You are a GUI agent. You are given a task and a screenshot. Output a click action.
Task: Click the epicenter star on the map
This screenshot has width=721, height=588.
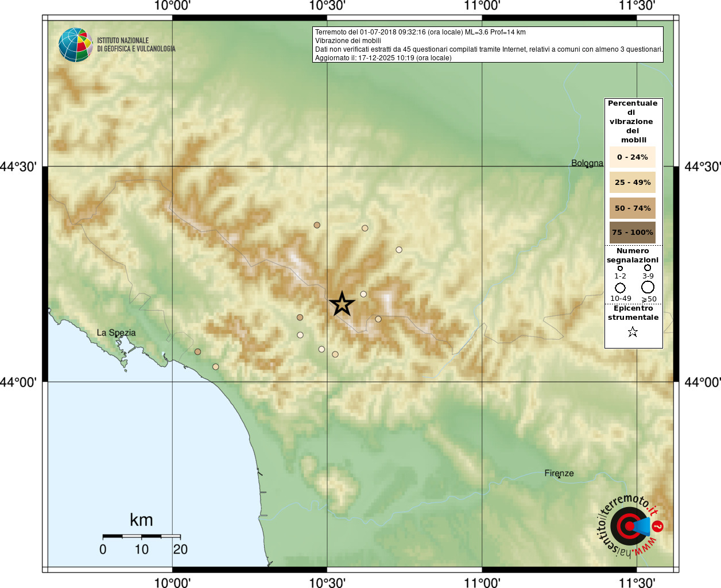click(342, 304)
